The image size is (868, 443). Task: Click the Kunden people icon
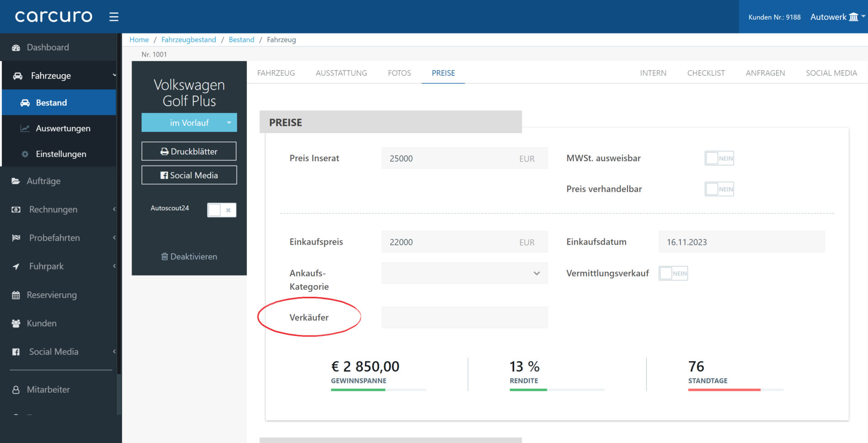point(16,324)
